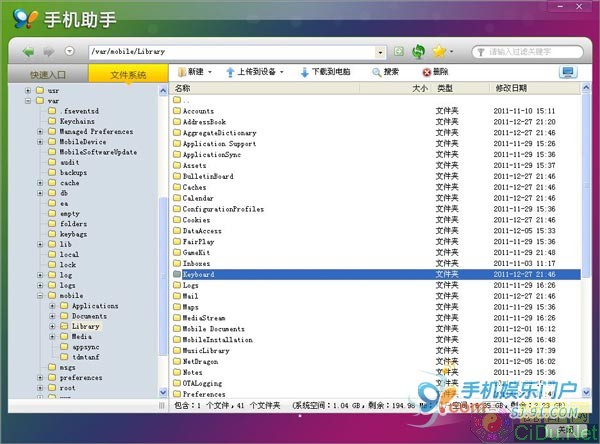Select the Cookies folder in file list

(x=195, y=220)
